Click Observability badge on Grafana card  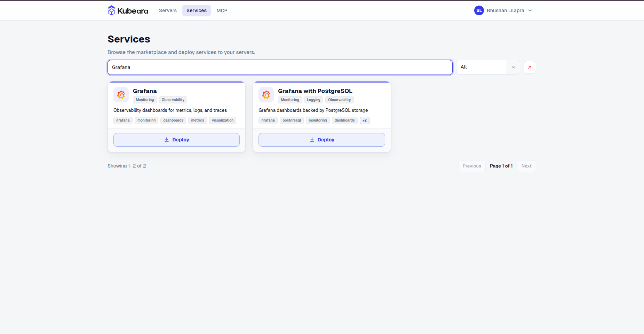(x=173, y=100)
